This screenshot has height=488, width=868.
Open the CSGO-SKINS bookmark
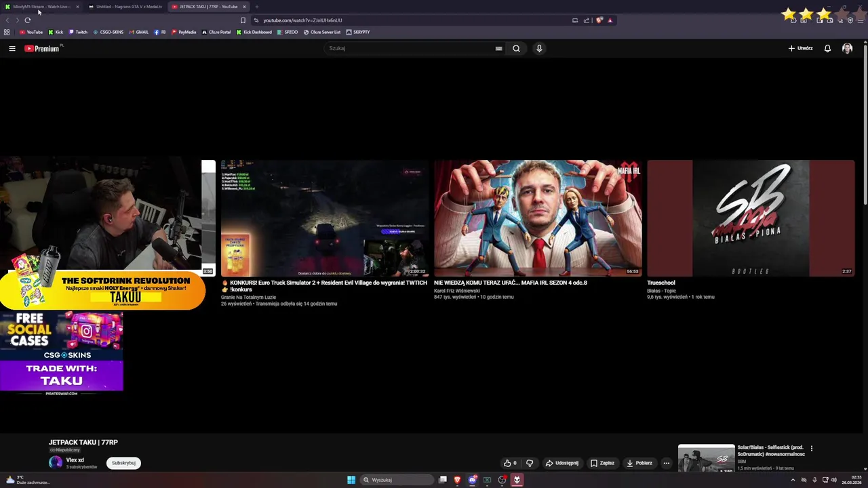coord(108,32)
